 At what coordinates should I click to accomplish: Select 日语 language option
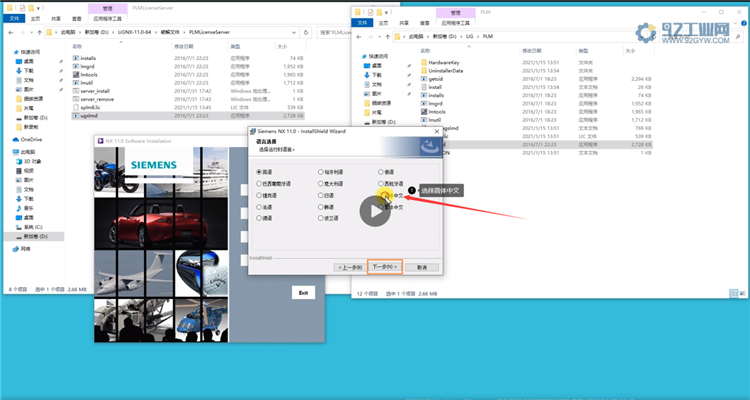tap(320, 195)
